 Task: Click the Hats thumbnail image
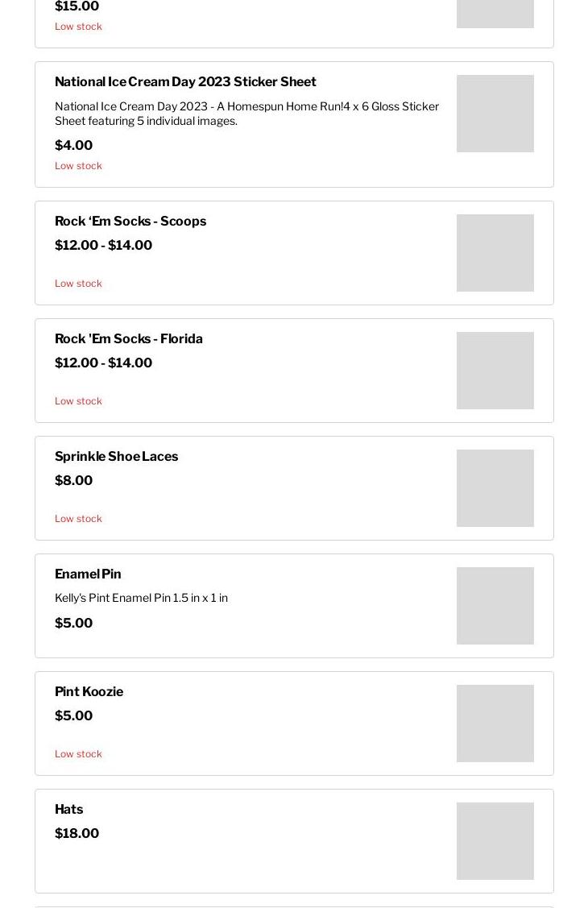coord(495,841)
